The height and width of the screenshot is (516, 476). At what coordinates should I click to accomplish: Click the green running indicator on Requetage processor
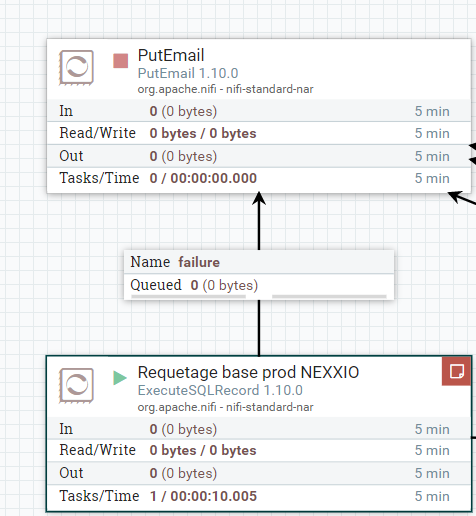point(120,378)
